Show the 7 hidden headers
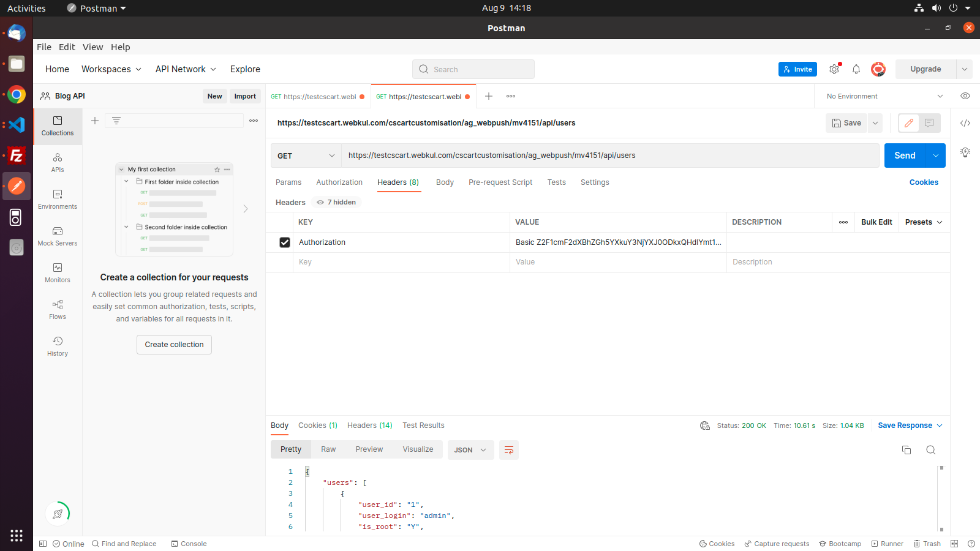 tap(336, 202)
